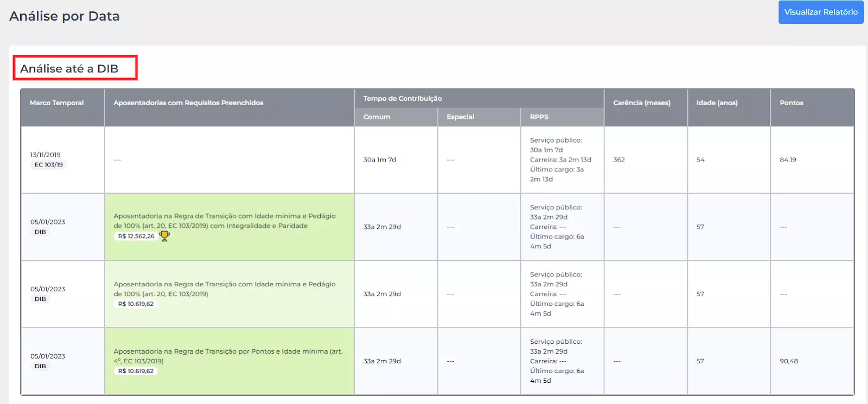Click the R$ 12.562,26 value badge

136,236
